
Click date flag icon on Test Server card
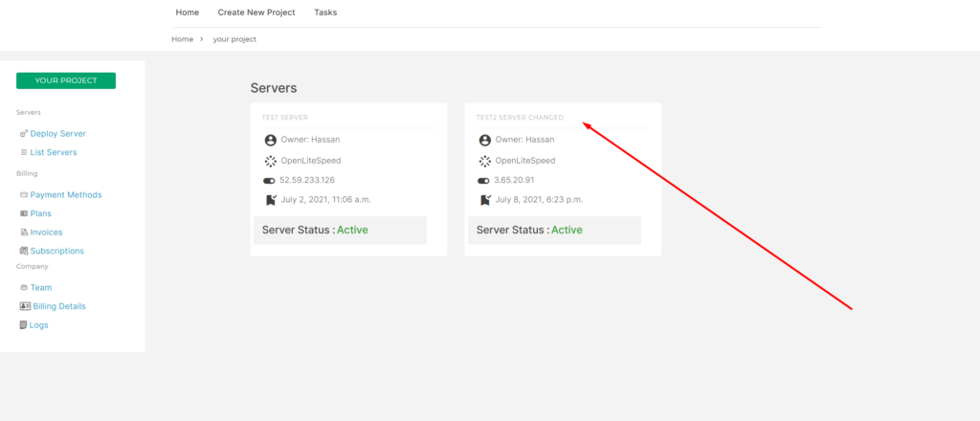pyautogui.click(x=271, y=201)
